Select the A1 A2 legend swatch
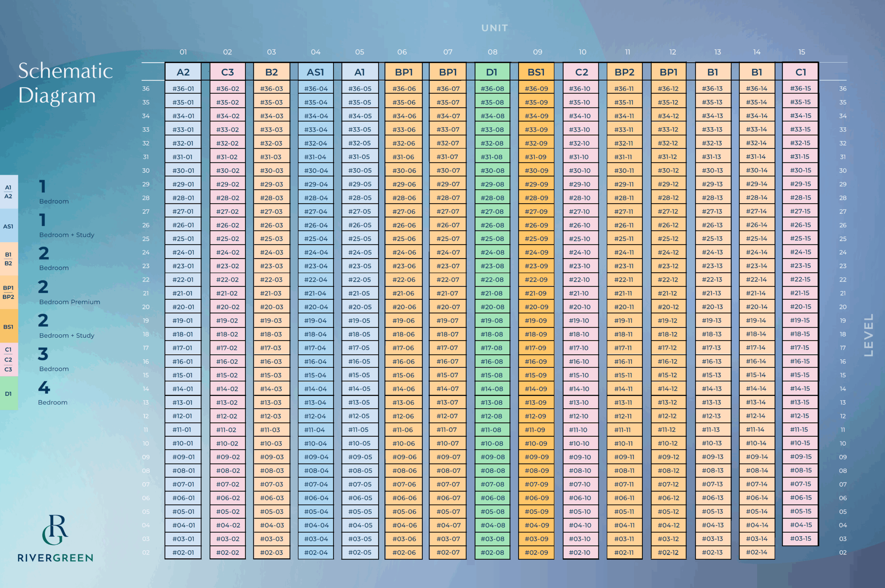Image resolution: width=885 pixels, height=588 pixels. click(x=9, y=192)
